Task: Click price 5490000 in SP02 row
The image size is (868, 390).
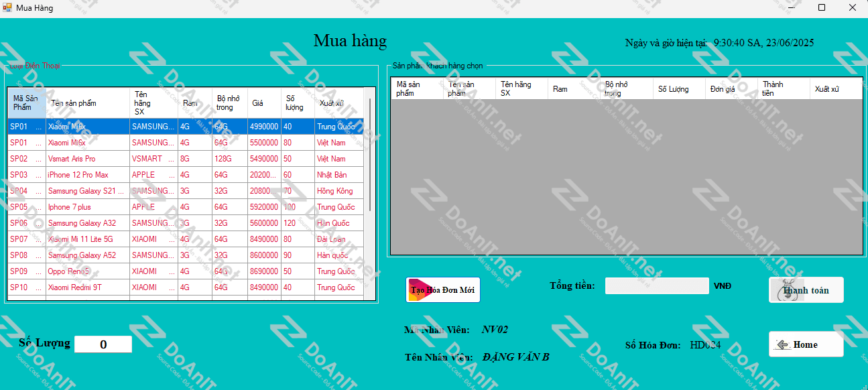Action: tap(264, 159)
